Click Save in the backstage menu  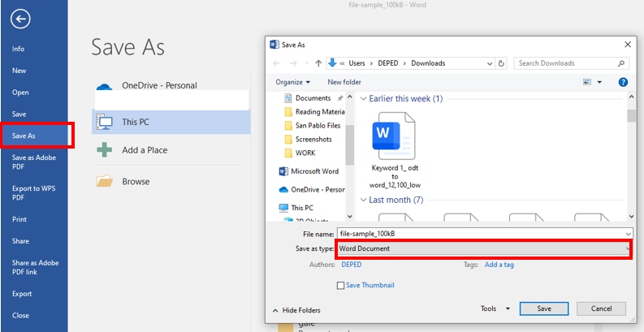pyautogui.click(x=19, y=114)
